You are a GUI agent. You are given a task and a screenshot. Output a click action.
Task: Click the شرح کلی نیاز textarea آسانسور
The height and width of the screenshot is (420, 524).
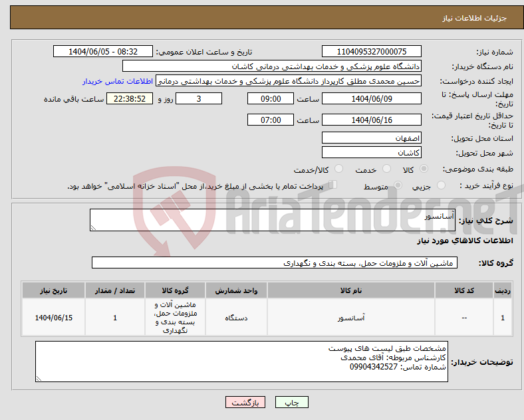tap(273, 220)
